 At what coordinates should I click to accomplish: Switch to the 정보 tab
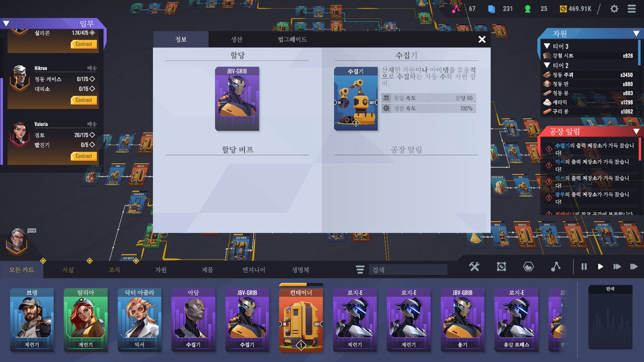coord(181,39)
